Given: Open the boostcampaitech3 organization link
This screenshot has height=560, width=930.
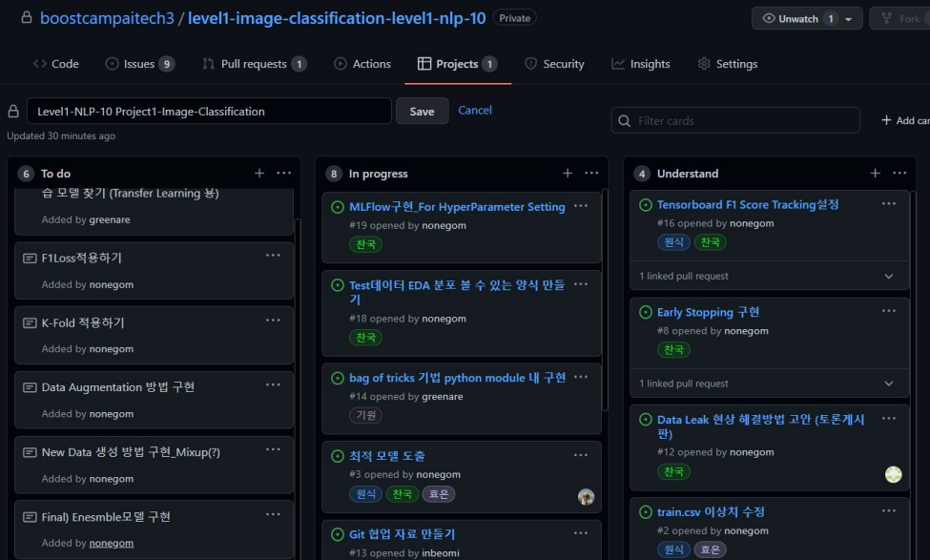Looking at the screenshot, I should tap(107, 18).
